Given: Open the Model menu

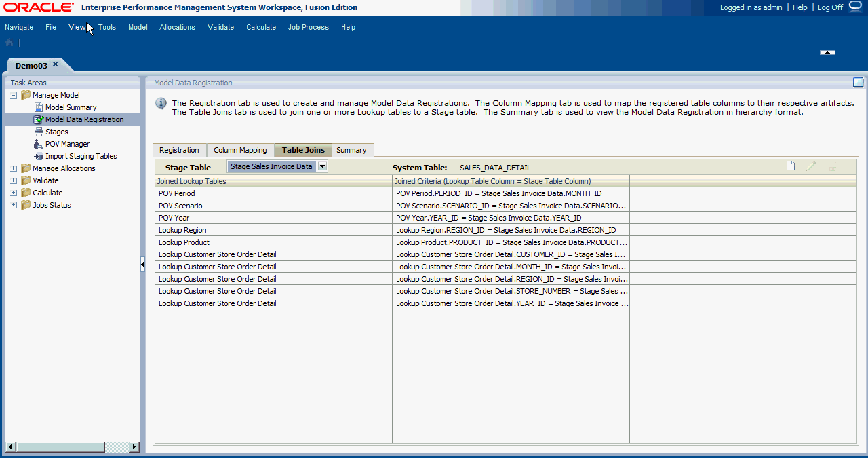Looking at the screenshot, I should click(x=138, y=27).
